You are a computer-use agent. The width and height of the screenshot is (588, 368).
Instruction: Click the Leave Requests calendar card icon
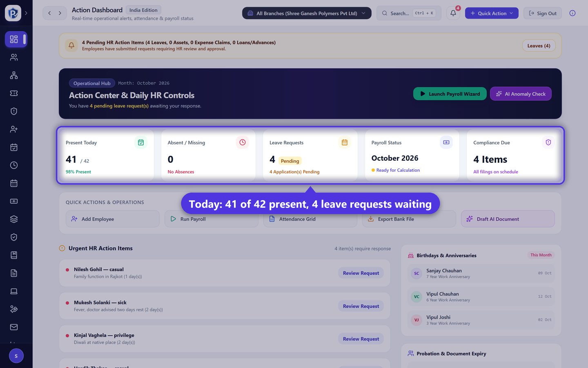345,142
